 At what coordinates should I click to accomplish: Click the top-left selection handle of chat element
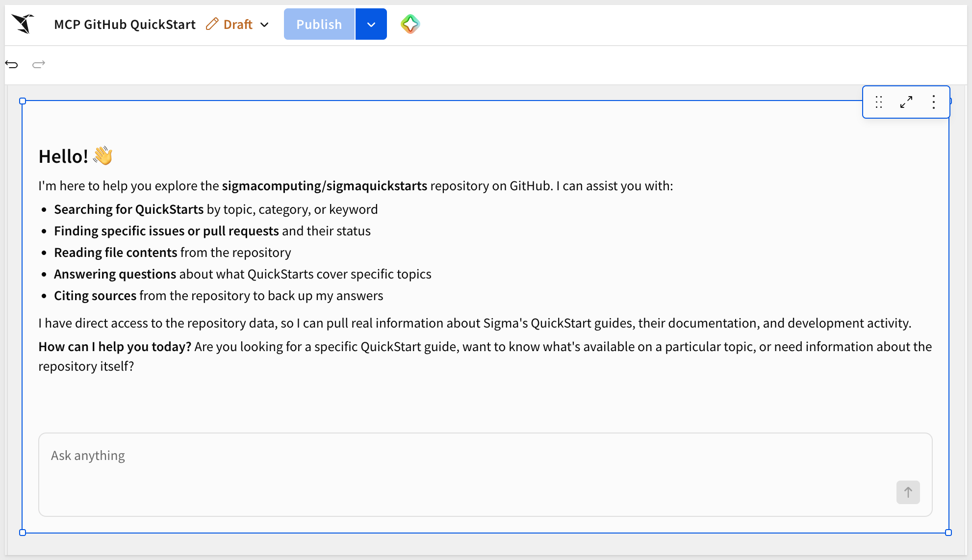tap(23, 101)
